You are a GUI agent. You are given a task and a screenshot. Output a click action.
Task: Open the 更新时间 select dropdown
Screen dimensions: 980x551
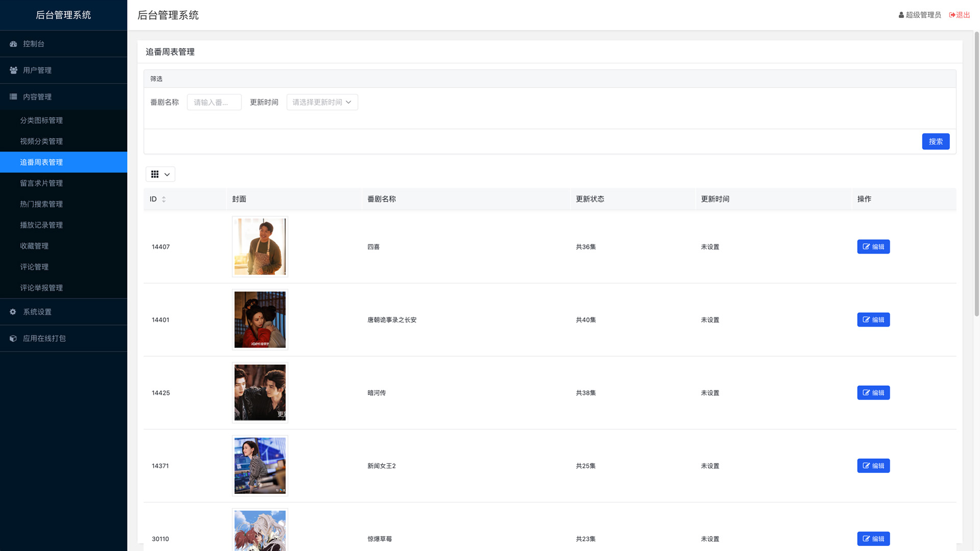point(322,102)
